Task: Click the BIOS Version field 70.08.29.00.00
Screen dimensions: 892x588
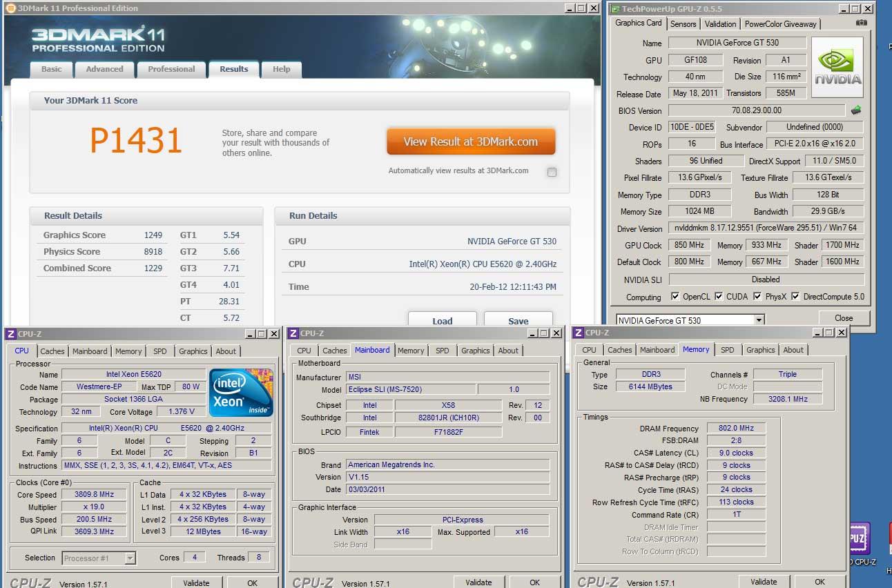Action: click(x=757, y=110)
